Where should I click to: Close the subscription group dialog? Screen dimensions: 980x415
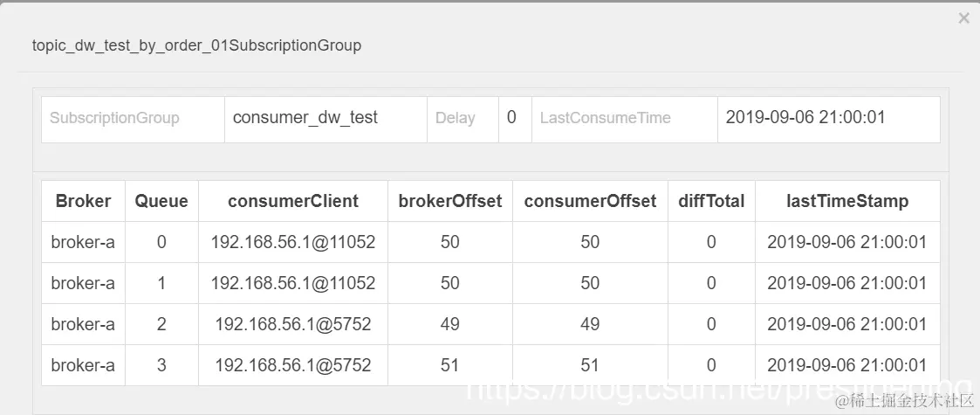pos(963,18)
